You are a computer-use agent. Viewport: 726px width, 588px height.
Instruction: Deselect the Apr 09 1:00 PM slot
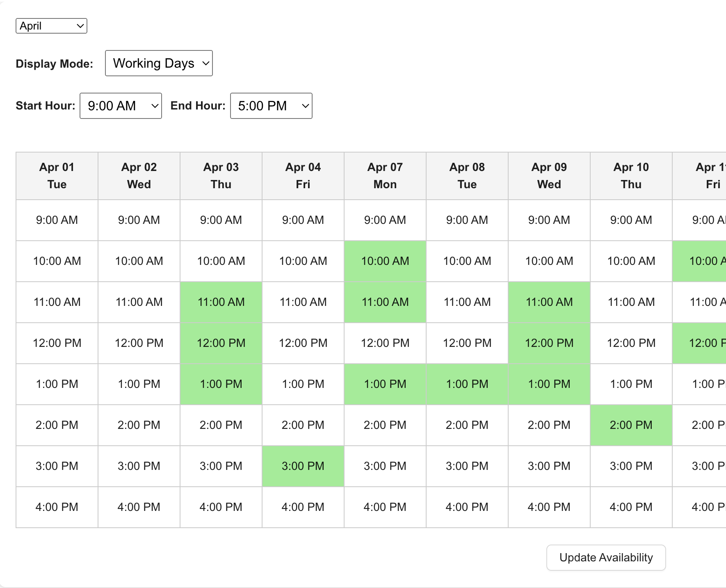click(549, 384)
